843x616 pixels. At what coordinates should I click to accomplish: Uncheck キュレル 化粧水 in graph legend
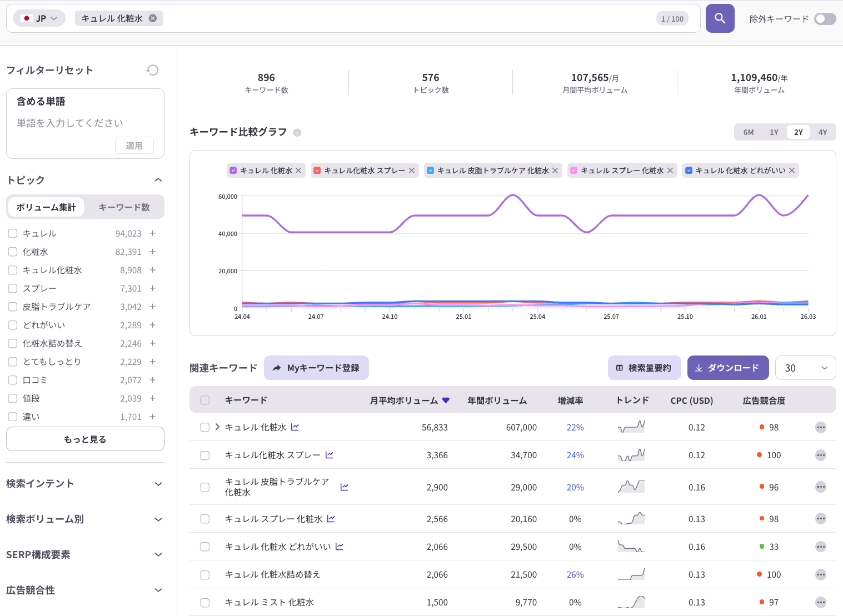233,171
